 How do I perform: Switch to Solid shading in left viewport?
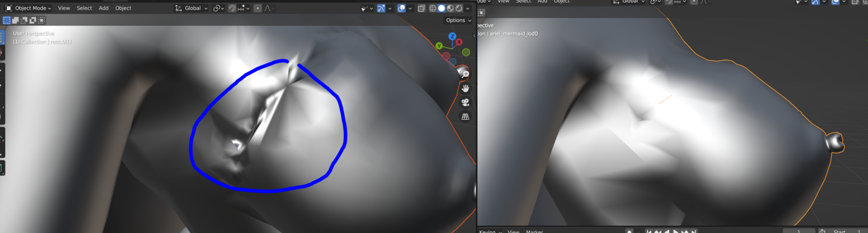[442, 8]
